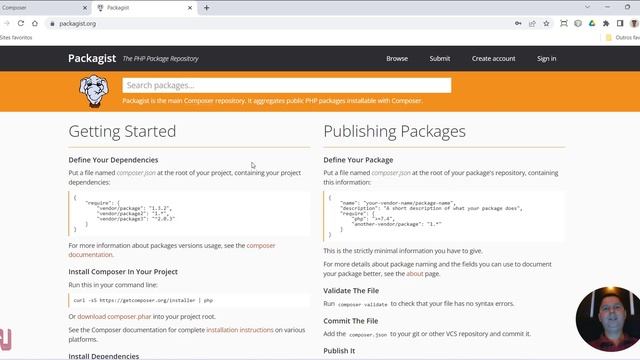Screen dimensions: 640x360
Task: Open the screenshot capture extension
Action: coord(564,24)
